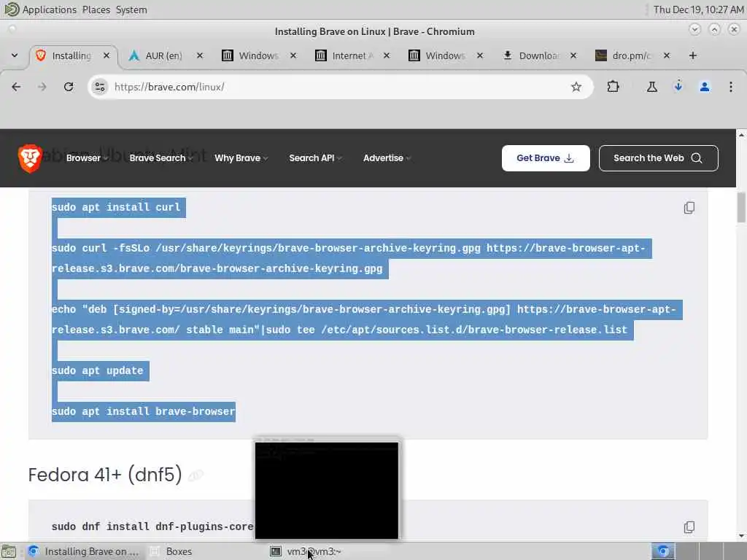Screen dimensions: 747x560
Task: Click the 'sudo apt install curl' text
Action: [116, 207]
